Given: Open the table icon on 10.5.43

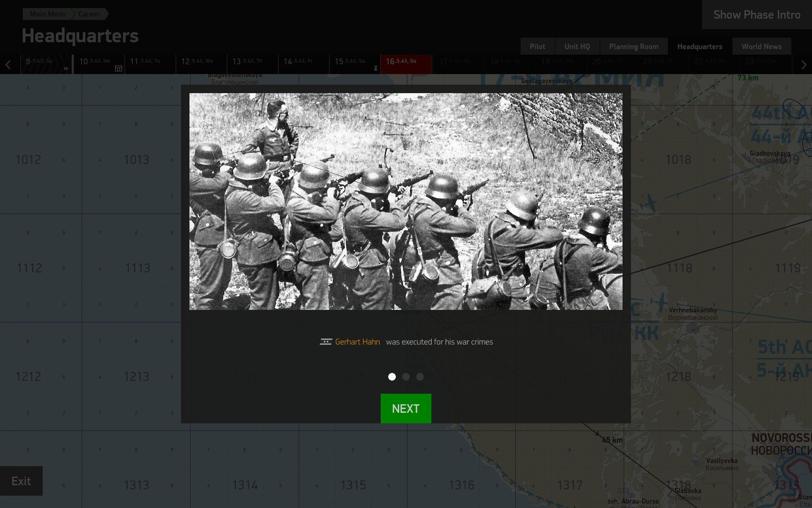Looking at the screenshot, I should [118, 69].
